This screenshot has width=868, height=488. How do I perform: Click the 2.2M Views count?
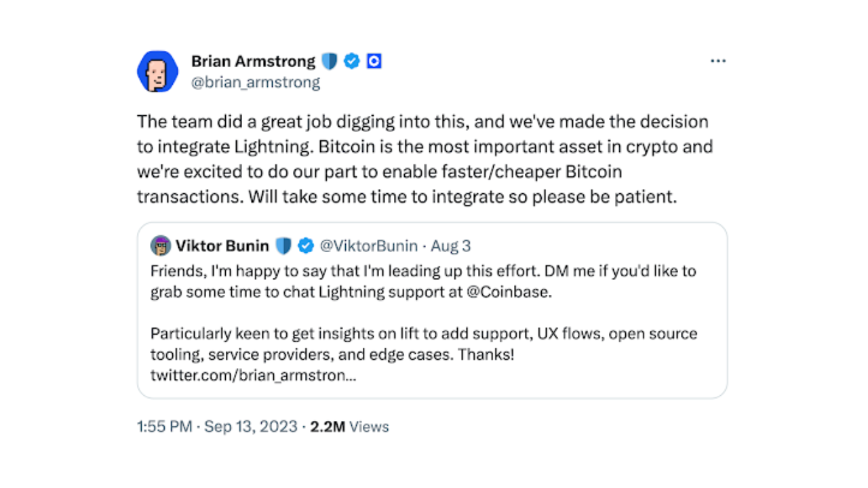(x=349, y=426)
